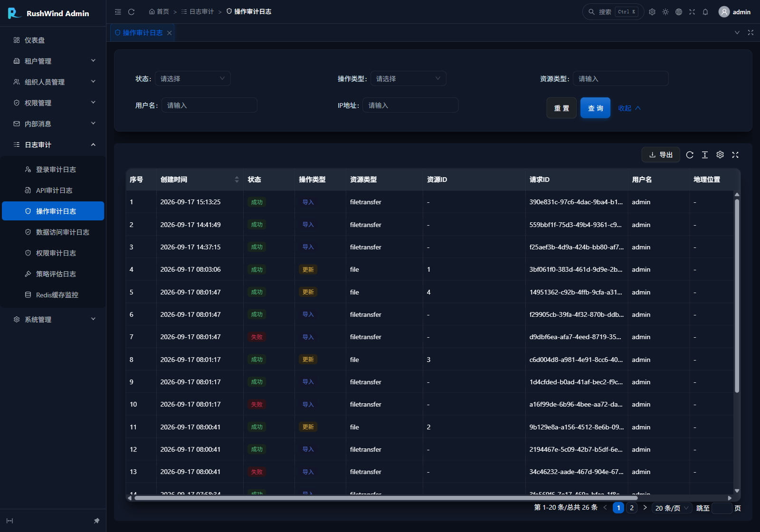The width and height of the screenshot is (760, 532).
Task: Toggle the light/dark theme sun icon
Action: pos(665,12)
